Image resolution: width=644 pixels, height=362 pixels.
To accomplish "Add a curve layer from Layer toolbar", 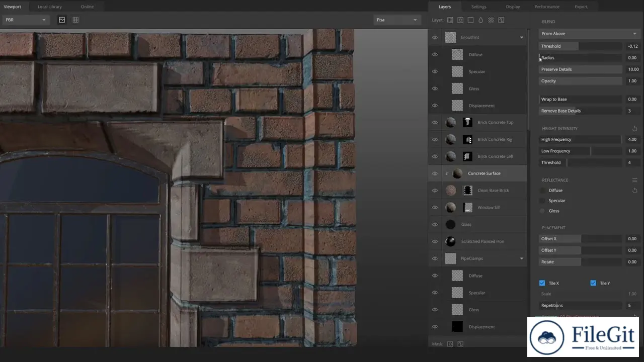I will (501, 20).
